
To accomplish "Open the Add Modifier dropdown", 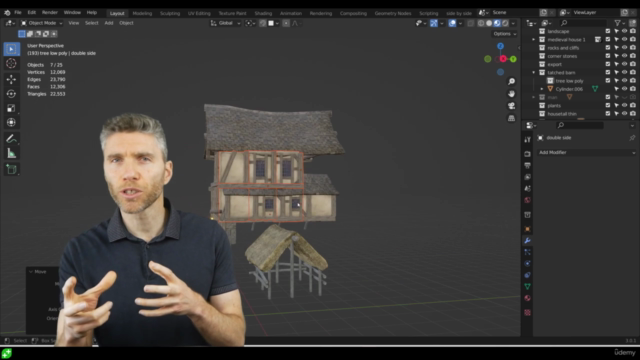I will (x=587, y=152).
